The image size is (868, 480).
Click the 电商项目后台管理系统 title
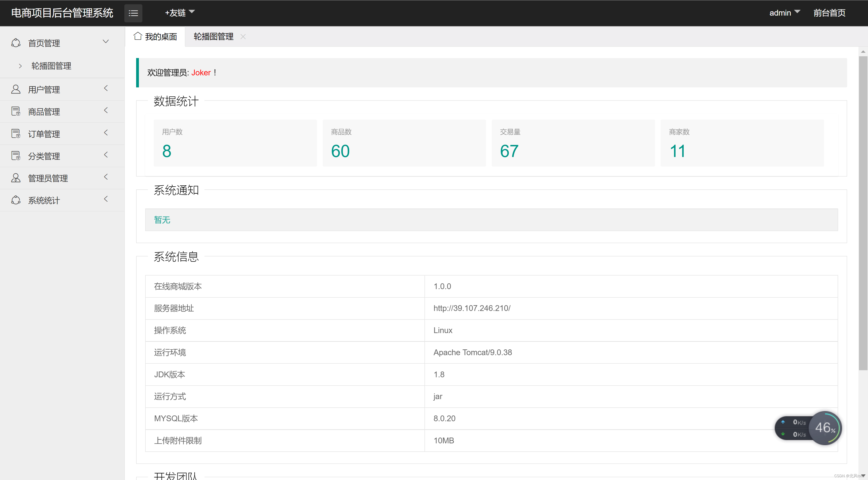point(62,13)
